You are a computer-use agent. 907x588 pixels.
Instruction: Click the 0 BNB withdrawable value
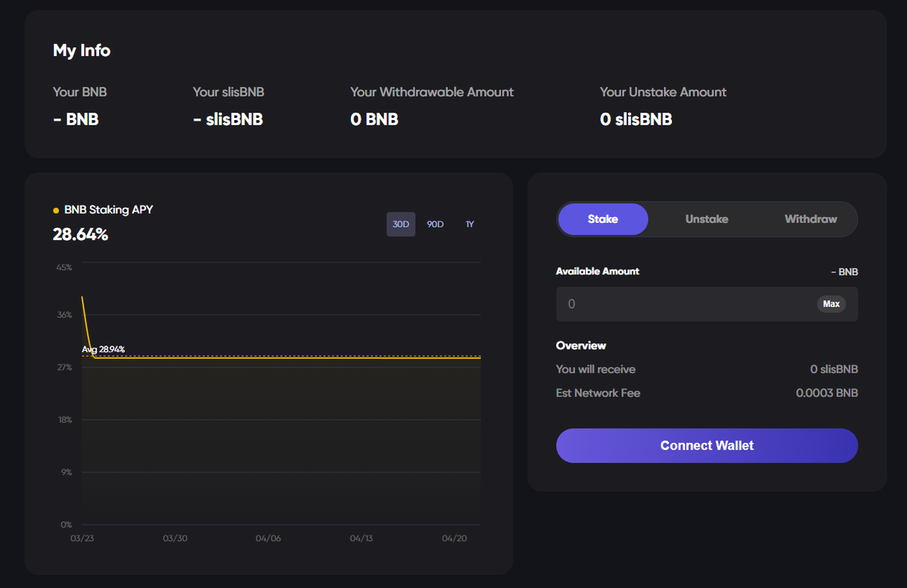pyautogui.click(x=374, y=119)
